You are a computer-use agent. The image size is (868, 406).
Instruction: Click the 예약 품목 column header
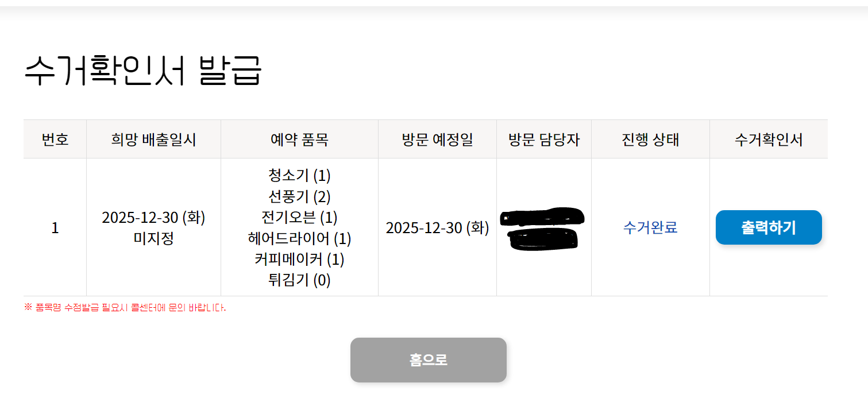tap(299, 140)
